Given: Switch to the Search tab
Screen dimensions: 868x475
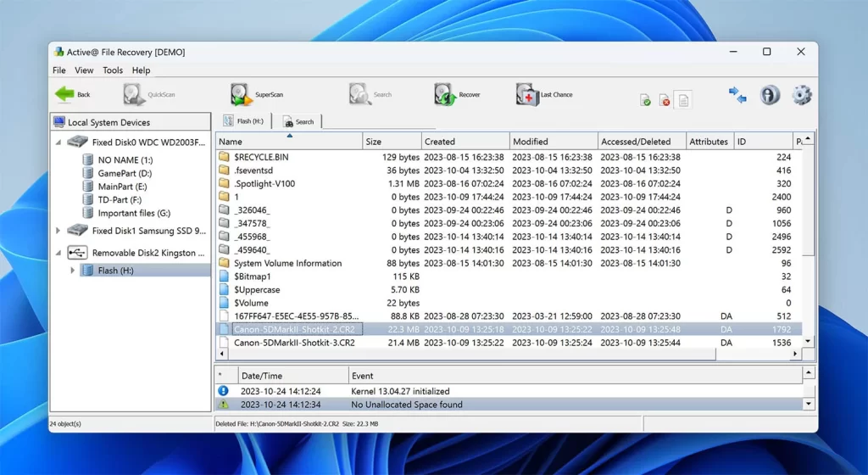Looking at the screenshot, I should click(x=298, y=121).
